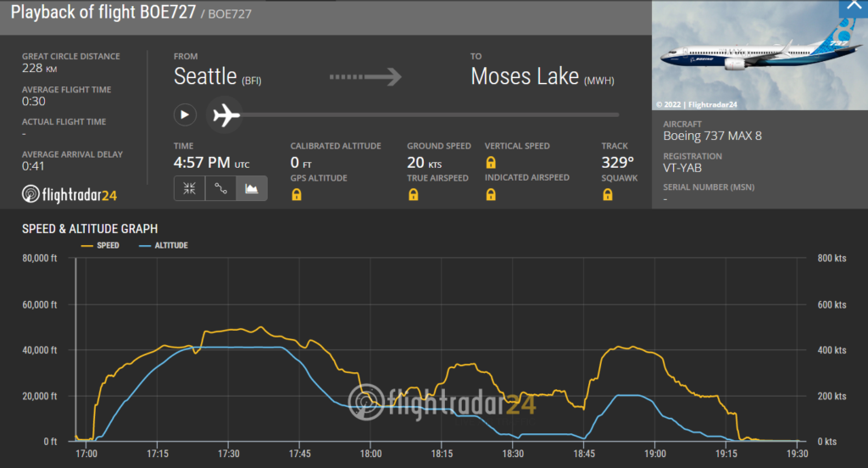Viewport: 868px width, 468px height.
Task: Click the average arrival delay 0:41 value
Action: (33, 166)
